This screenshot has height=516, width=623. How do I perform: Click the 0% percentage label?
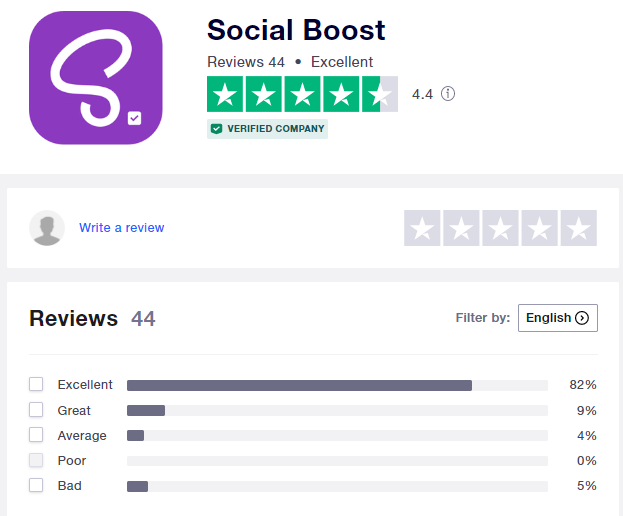[x=586, y=460]
